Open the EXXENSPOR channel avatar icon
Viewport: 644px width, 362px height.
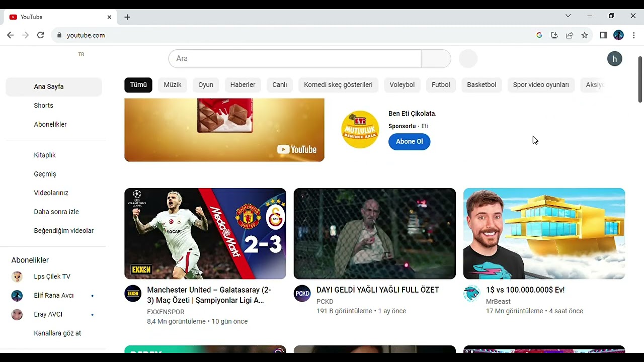point(133,294)
